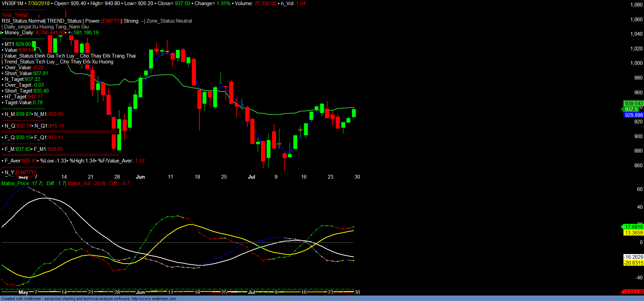Select the yellow -20.6315 indicator value label
Screen dimensions: 644x301
[633, 263]
